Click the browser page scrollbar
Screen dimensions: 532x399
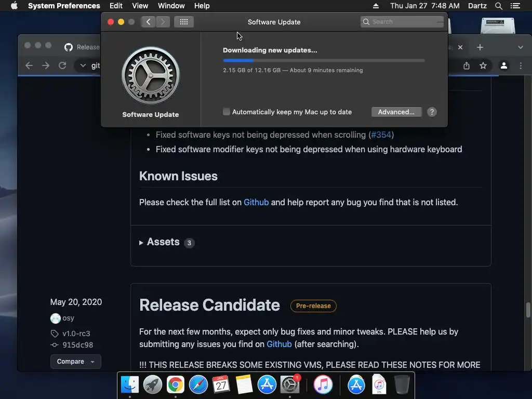click(528, 310)
